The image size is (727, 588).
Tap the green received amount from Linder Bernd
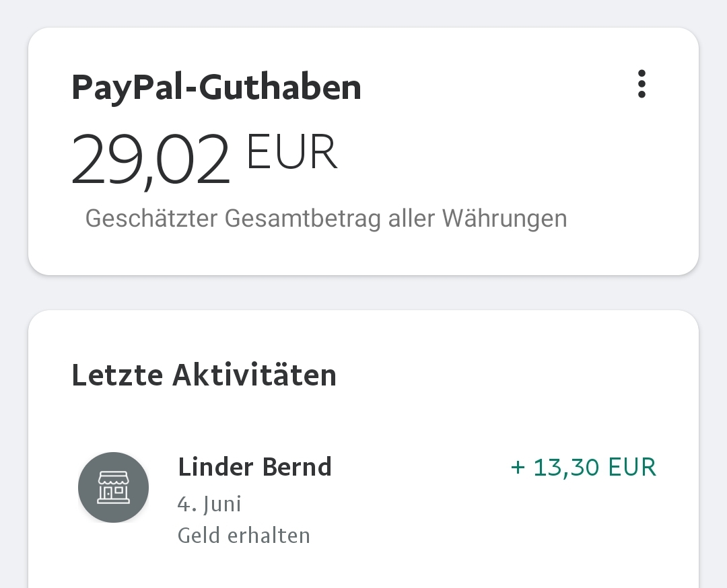coord(583,467)
